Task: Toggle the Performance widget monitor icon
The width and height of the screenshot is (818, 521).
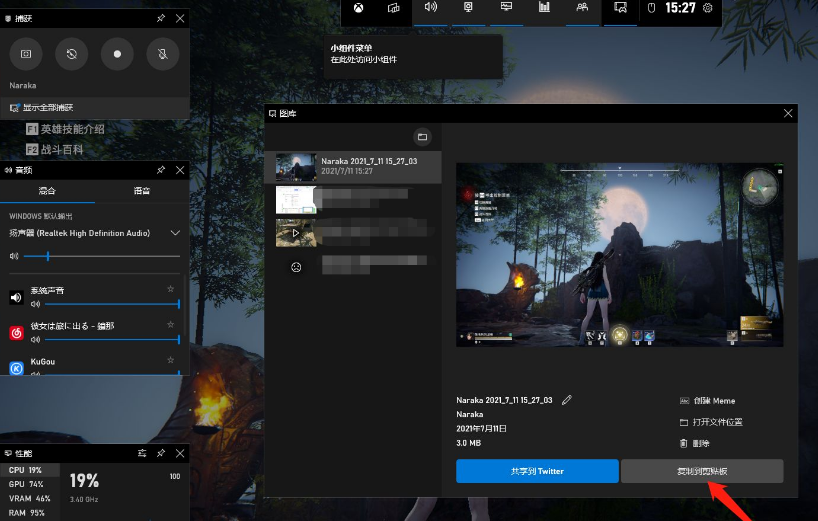Action: (x=506, y=7)
